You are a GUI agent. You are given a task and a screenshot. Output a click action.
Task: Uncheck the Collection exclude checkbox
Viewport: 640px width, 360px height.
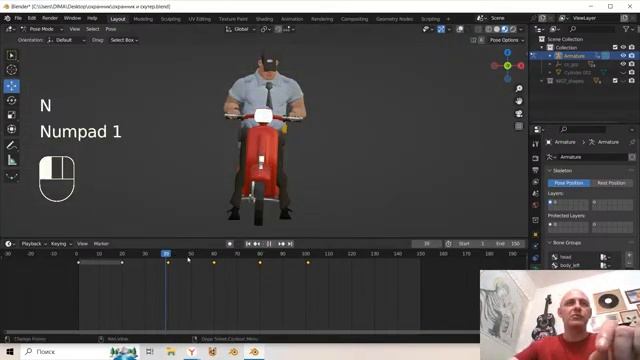[x=615, y=47]
